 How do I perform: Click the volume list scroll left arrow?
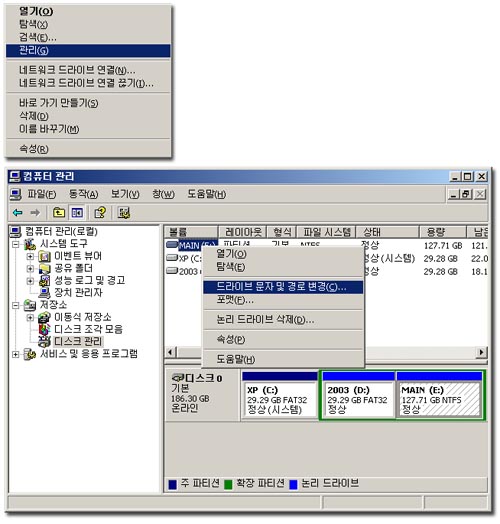pyautogui.click(x=170, y=352)
